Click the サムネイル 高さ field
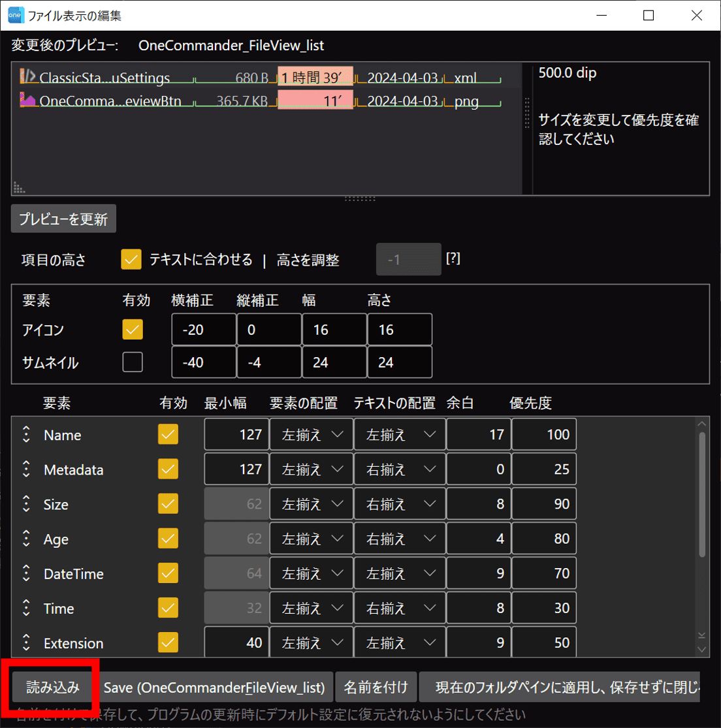Screen dimensions: 721x728 pos(400,362)
